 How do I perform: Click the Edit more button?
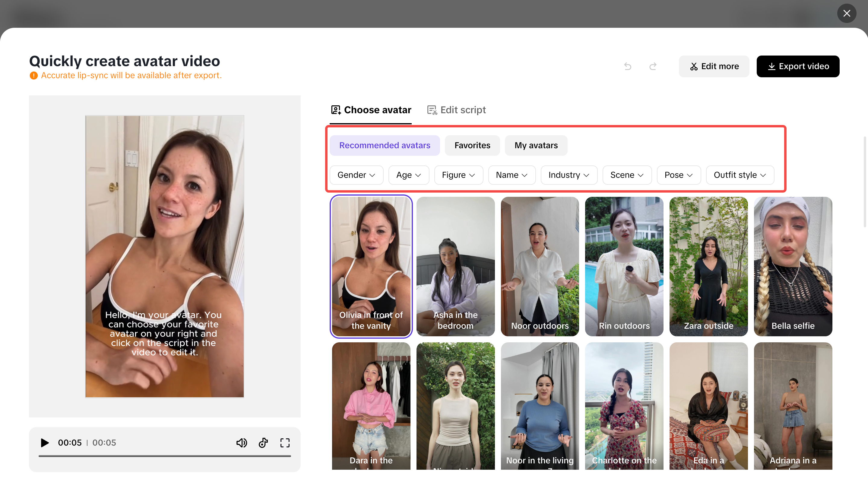[714, 66]
